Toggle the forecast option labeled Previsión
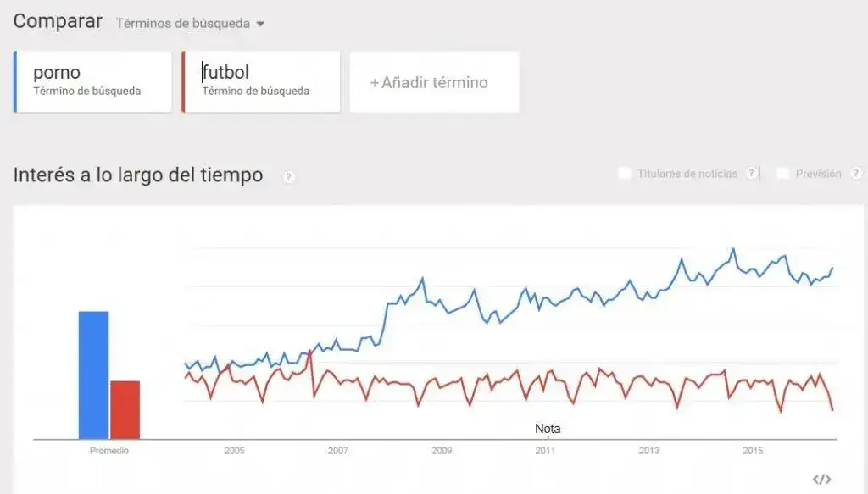This screenshot has height=494, width=868. pos(782,172)
